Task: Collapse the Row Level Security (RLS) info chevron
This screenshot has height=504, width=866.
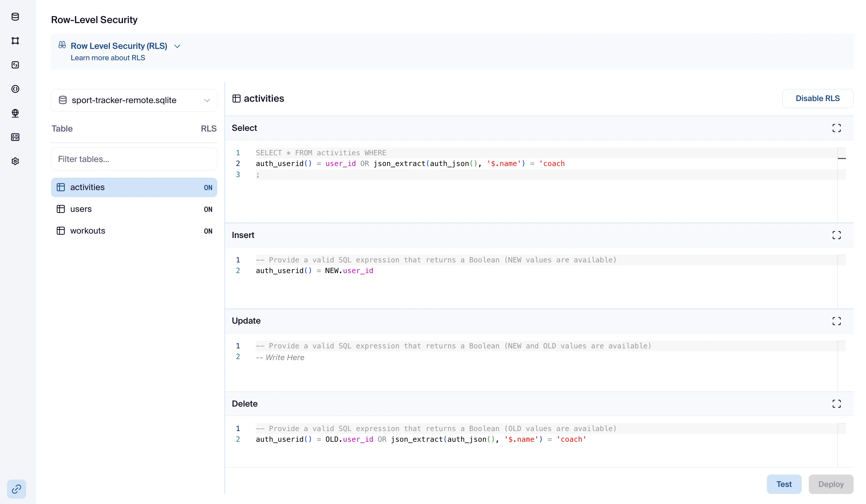Action: tap(177, 46)
